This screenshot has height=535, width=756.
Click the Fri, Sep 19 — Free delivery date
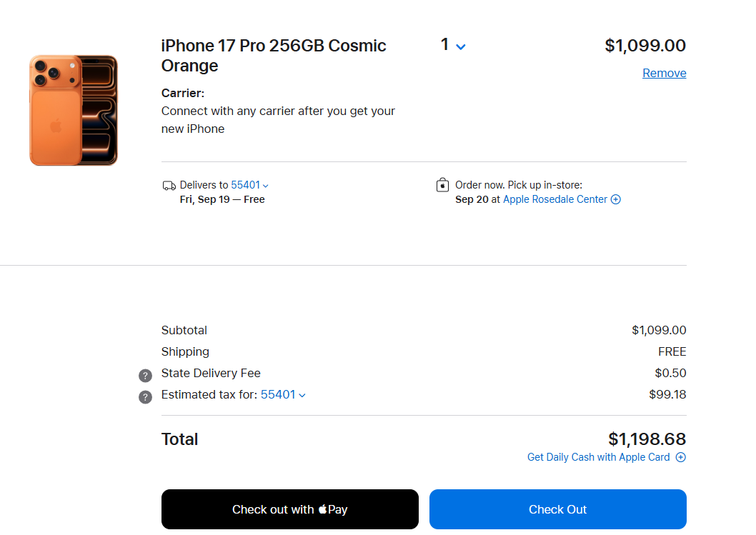(222, 199)
